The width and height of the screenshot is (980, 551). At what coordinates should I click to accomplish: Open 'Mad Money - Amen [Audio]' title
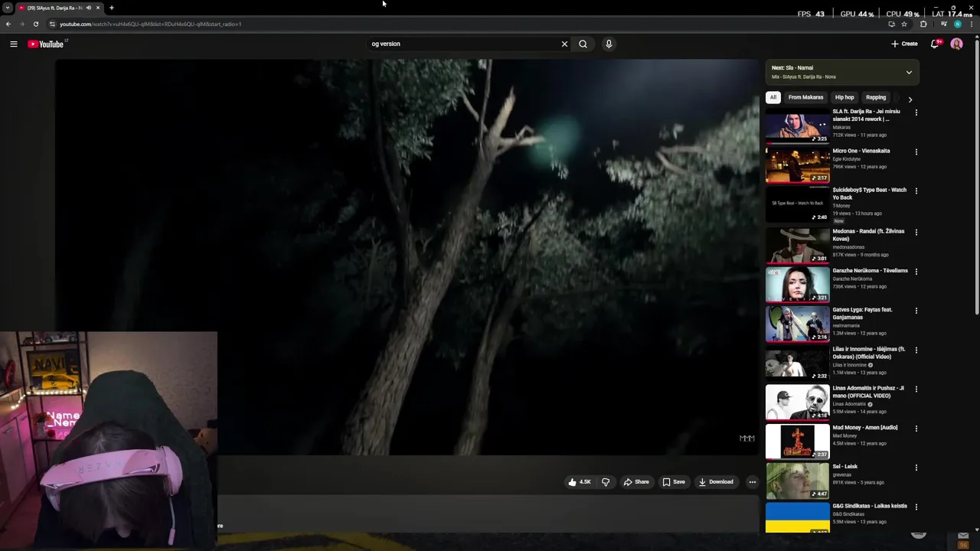[x=865, y=428]
